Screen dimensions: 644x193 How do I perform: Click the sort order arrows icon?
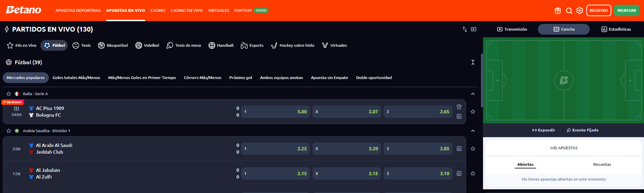pyautogui.click(x=465, y=29)
